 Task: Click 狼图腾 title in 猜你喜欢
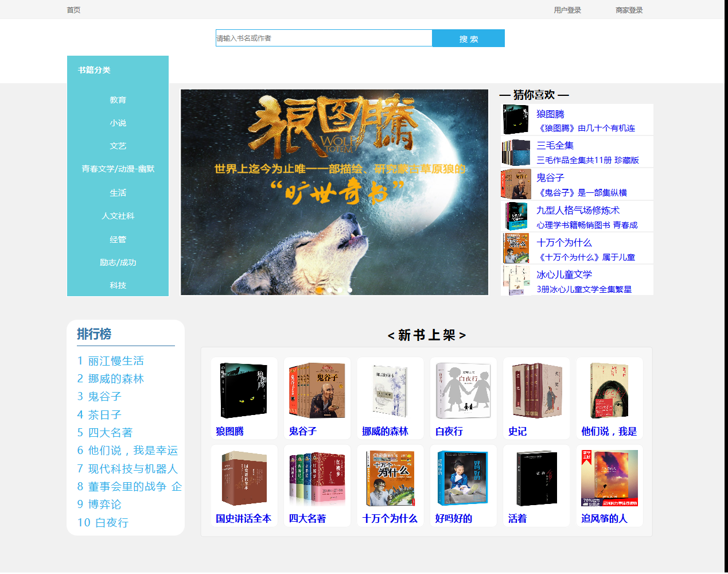tap(550, 114)
